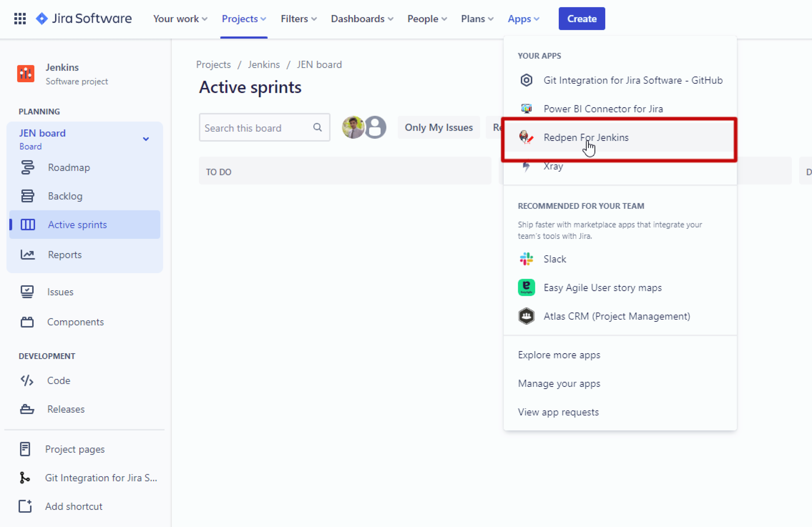
Task: Choose Atlas CRM (Project Management)
Action: click(x=620, y=316)
